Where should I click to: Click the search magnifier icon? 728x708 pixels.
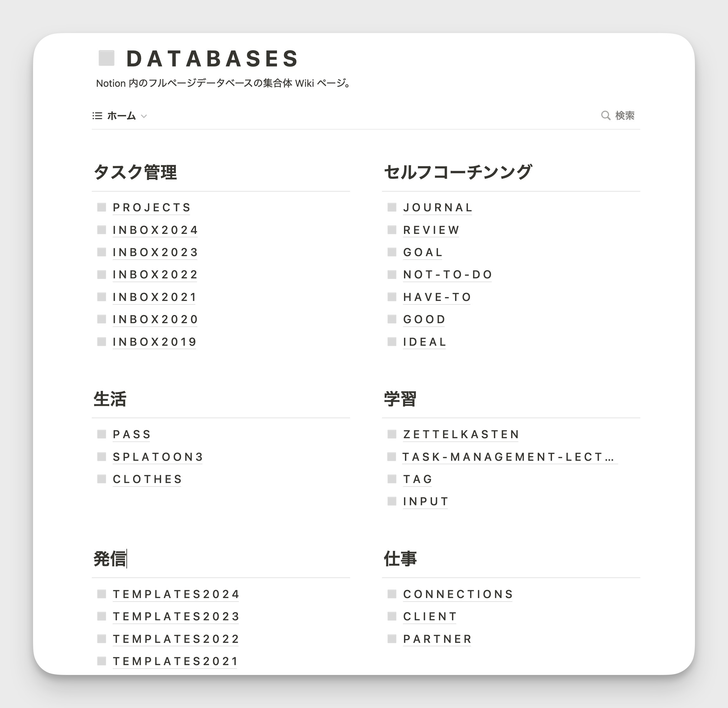[606, 116]
